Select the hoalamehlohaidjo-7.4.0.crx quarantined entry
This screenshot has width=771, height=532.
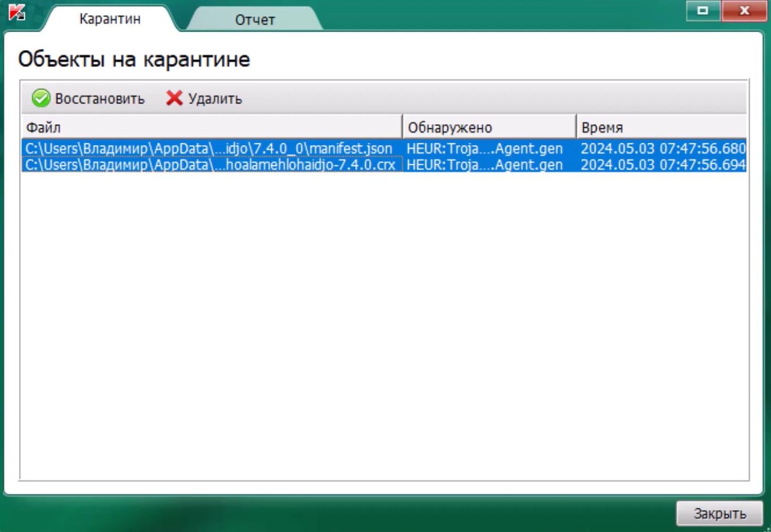208,164
